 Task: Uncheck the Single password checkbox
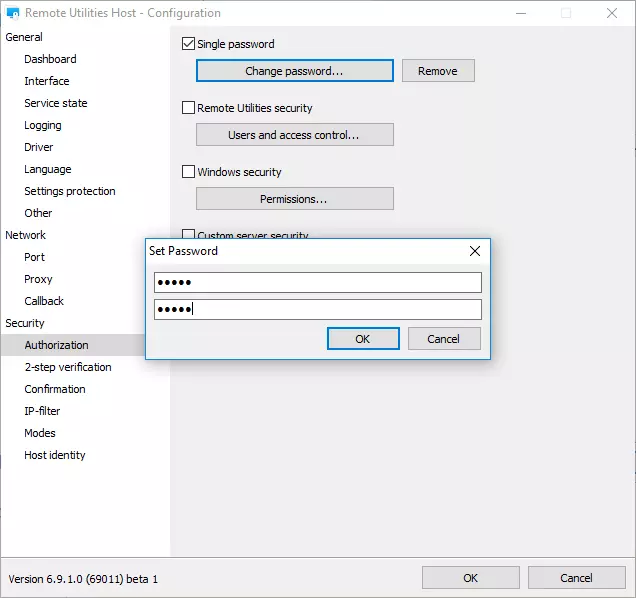pyautogui.click(x=188, y=44)
